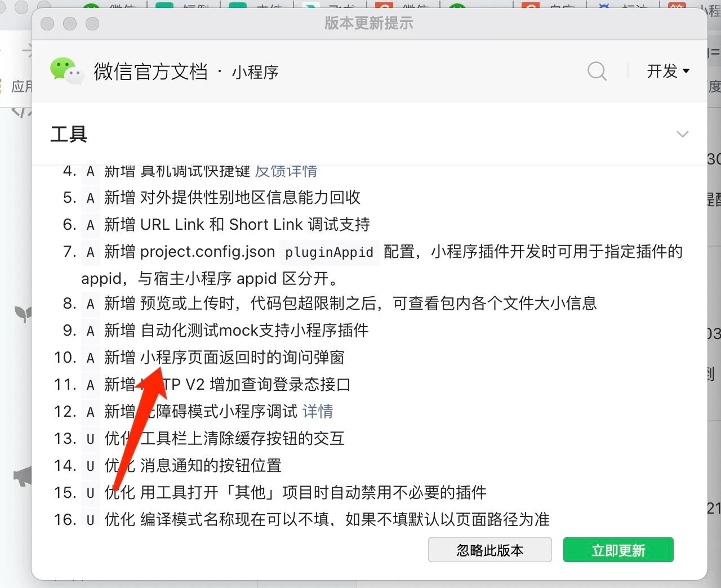Click the 版本更新提示 window title
Image resolution: width=721 pixels, height=588 pixels.
(369, 23)
